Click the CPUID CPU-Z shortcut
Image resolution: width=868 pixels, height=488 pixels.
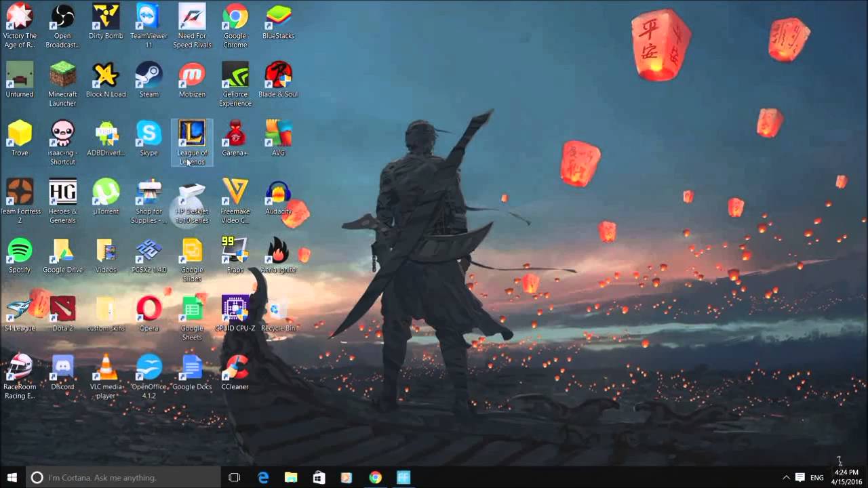tap(235, 314)
